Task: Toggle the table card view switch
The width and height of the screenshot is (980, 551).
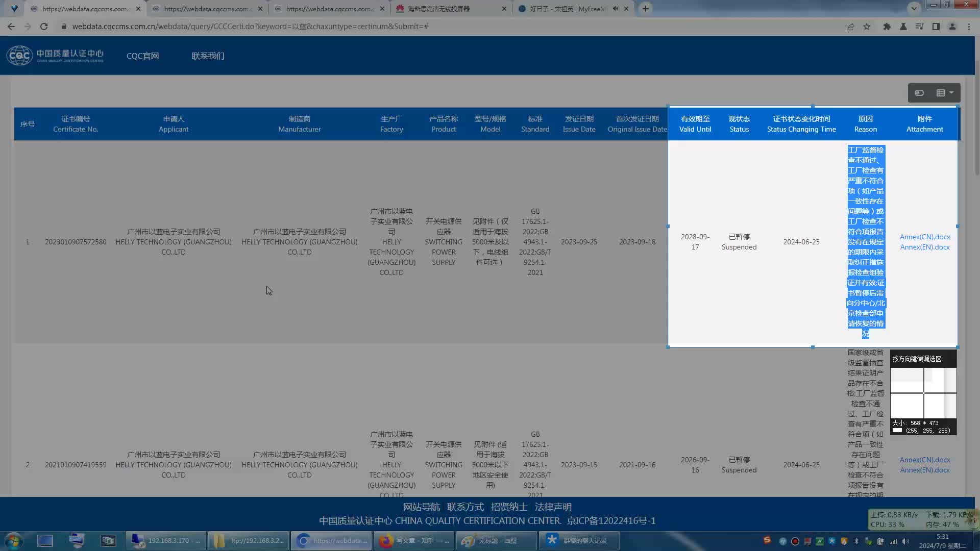Action: click(x=919, y=93)
